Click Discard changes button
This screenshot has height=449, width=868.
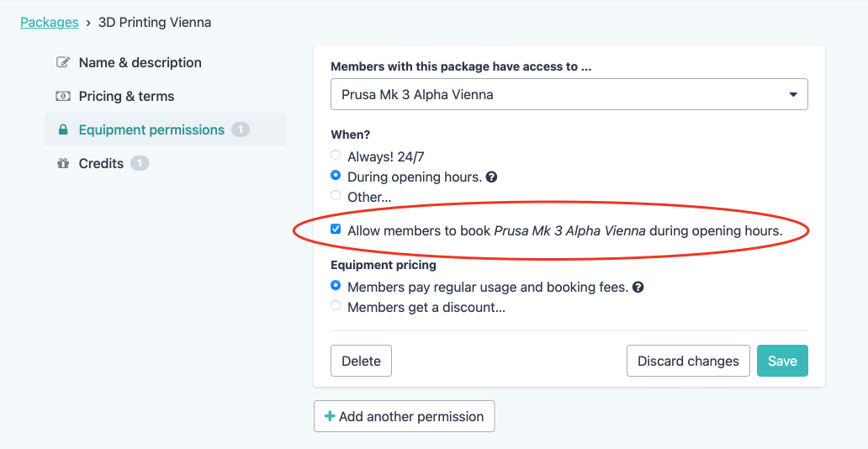pyautogui.click(x=687, y=361)
